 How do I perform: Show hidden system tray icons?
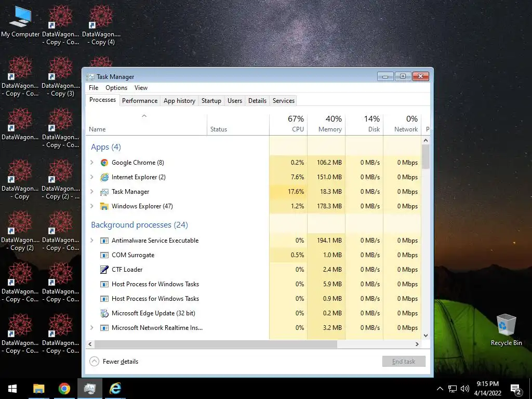[440, 389]
